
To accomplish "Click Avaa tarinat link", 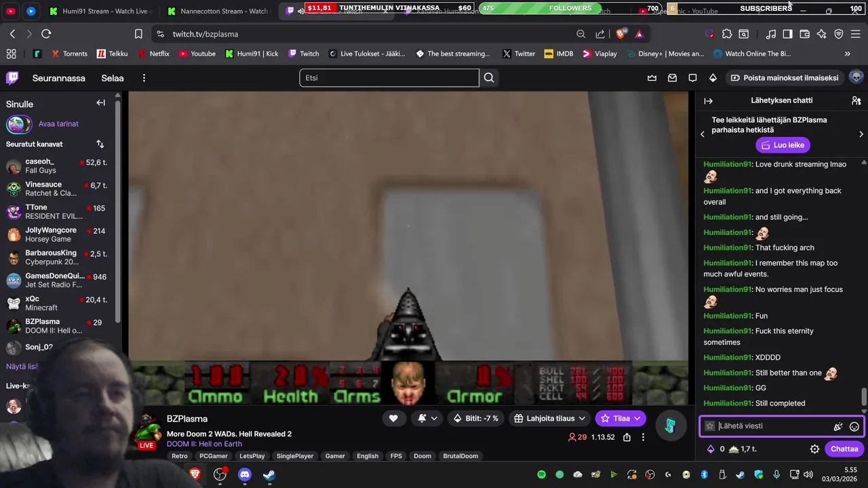I will tap(58, 124).
